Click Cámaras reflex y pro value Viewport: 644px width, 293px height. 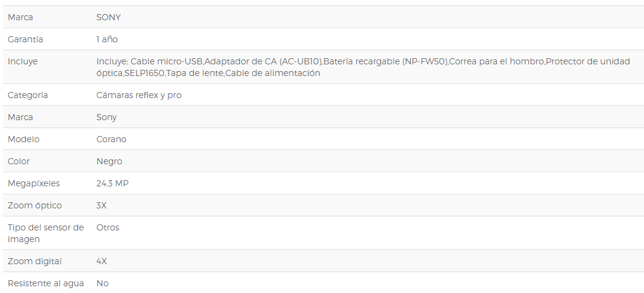point(139,95)
